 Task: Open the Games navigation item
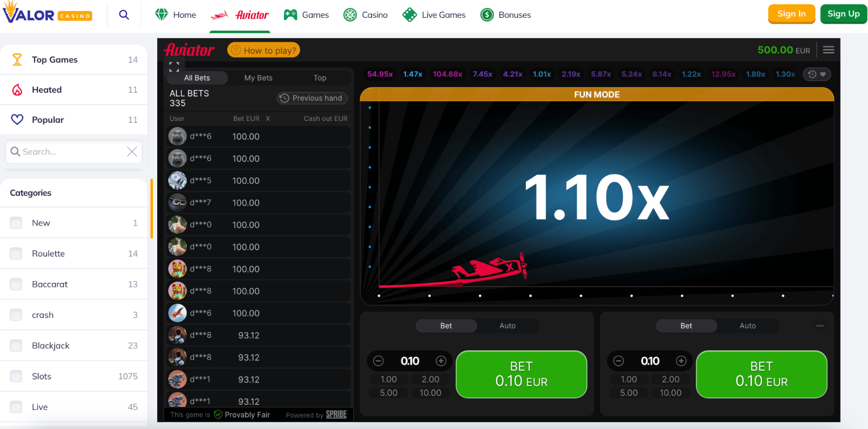coord(306,15)
